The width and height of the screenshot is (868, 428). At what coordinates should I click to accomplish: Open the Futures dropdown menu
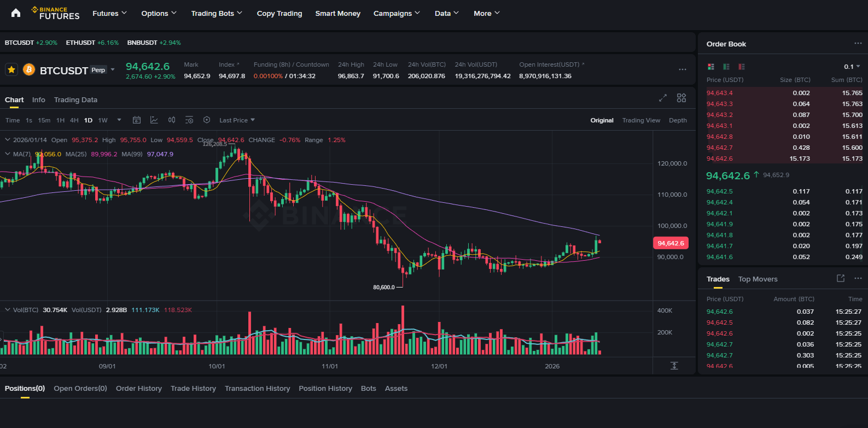[x=109, y=13]
